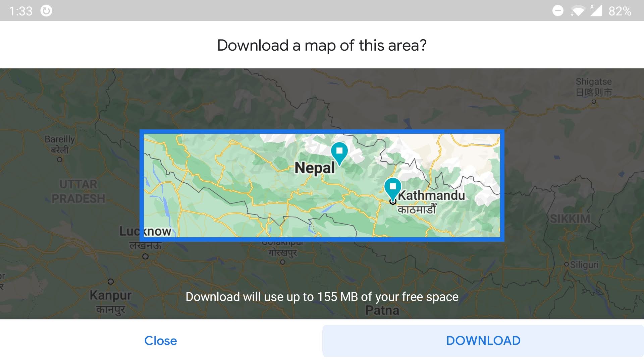Tap the Kathmandu city label
644x362 pixels.
click(431, 195)
